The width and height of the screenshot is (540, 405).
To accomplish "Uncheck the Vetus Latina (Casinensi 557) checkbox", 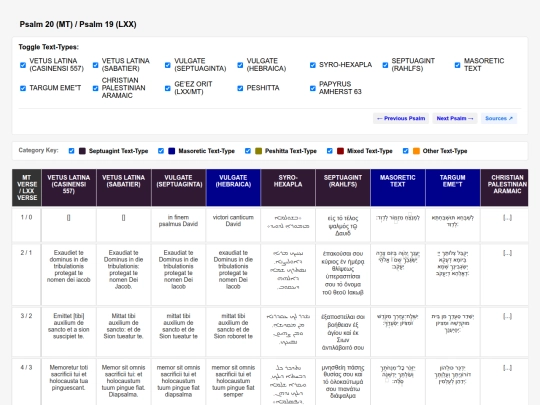I will [x=23, y=65].
